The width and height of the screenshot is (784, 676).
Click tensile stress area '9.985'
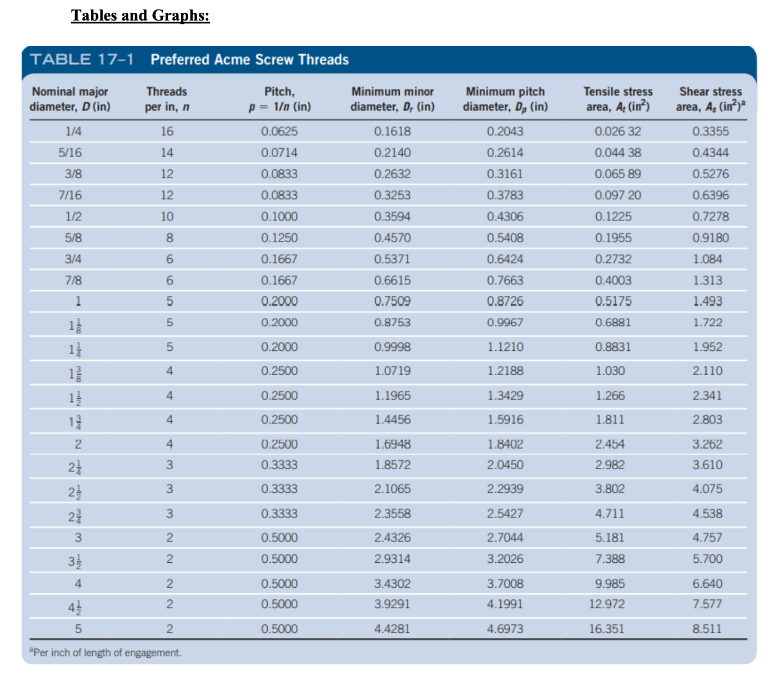[610, 584]
